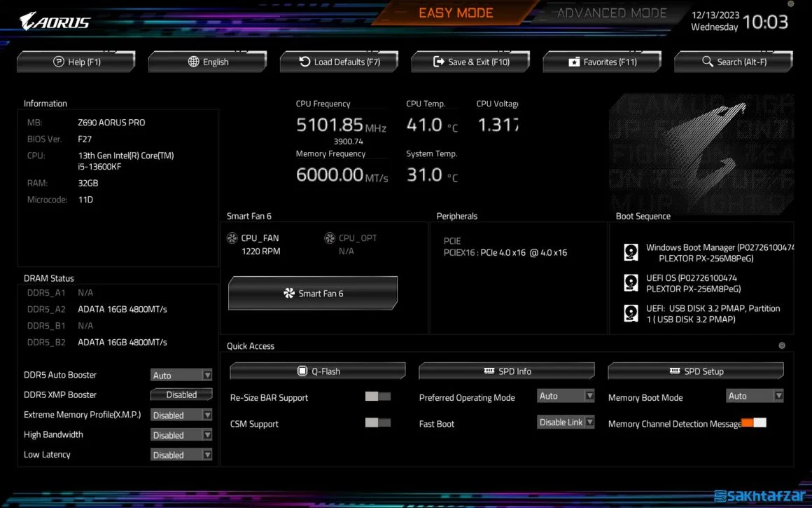Viewport: 812px width, 508px height.
Task: Select UEFI OS Plextor boot entry
Action: click(682, 283)
